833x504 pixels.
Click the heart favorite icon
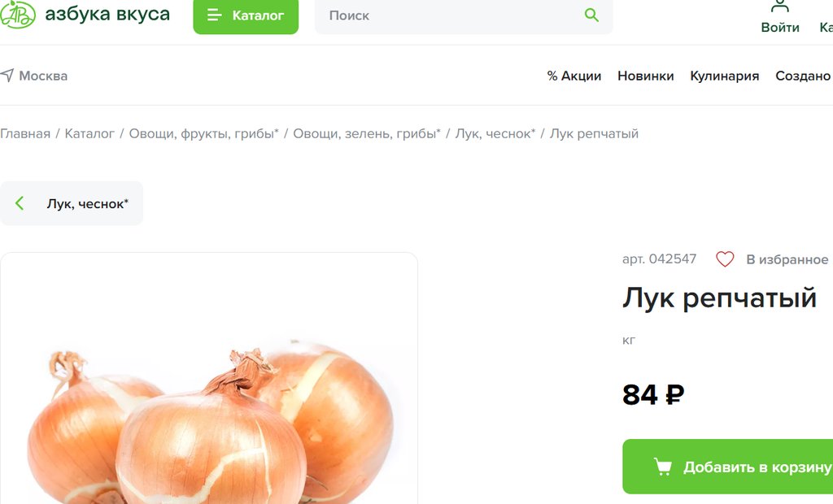[x=725, y=259]
